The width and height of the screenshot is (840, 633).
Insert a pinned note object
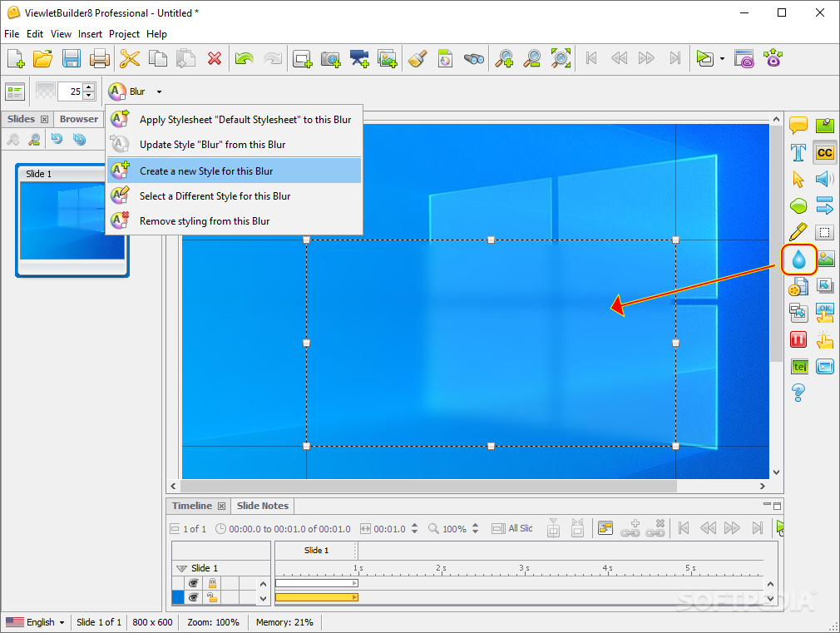point(825,126)
